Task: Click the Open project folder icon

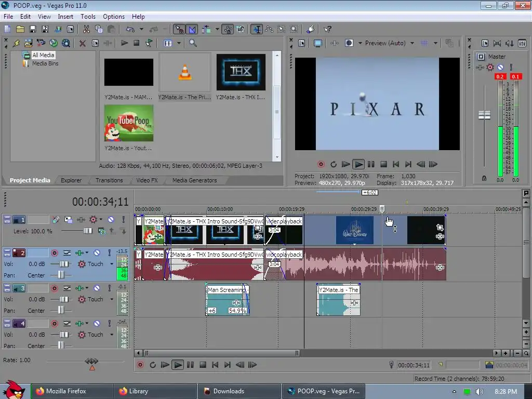Action: coord(20,29)
